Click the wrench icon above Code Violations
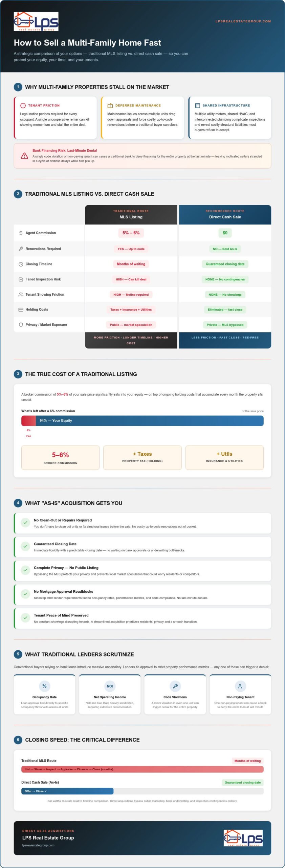This screenshot has width=285, height=868. (x=175, y=686)
